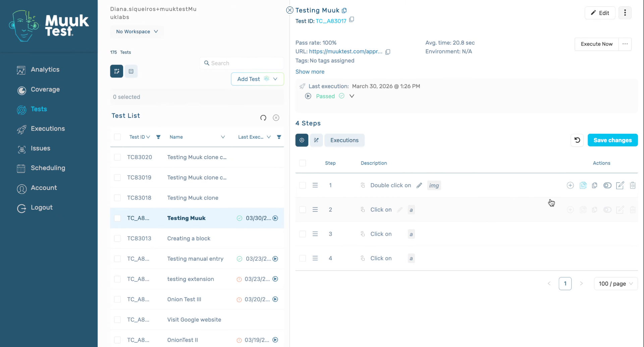This screenshot has height=347, width=644.
Task: Run the Testing manual entry test from its row
Action: point(275,259)
